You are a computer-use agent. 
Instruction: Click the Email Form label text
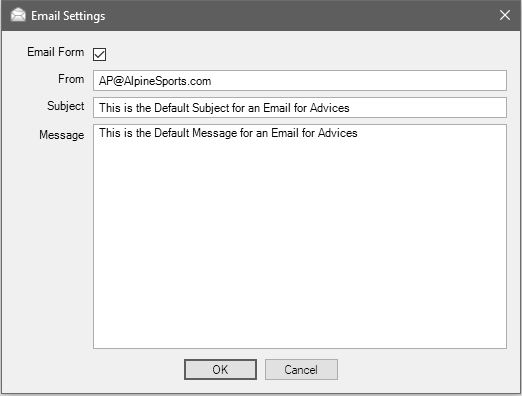pos(56,52)
